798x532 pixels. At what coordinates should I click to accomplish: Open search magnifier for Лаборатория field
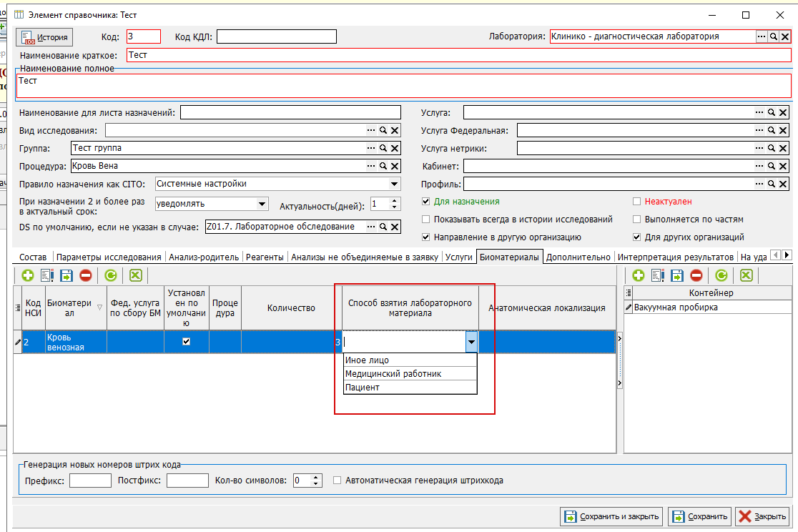coord(773,36)
